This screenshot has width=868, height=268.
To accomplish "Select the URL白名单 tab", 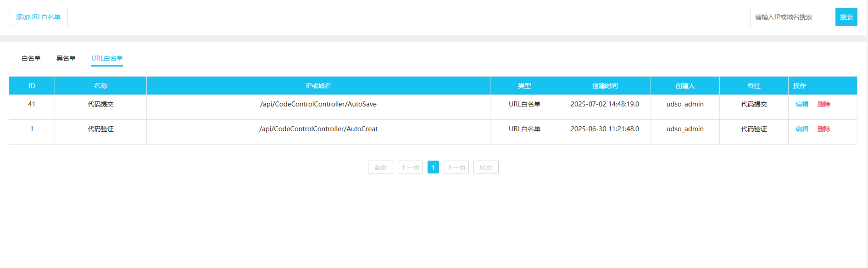I will tap(107, 58).
